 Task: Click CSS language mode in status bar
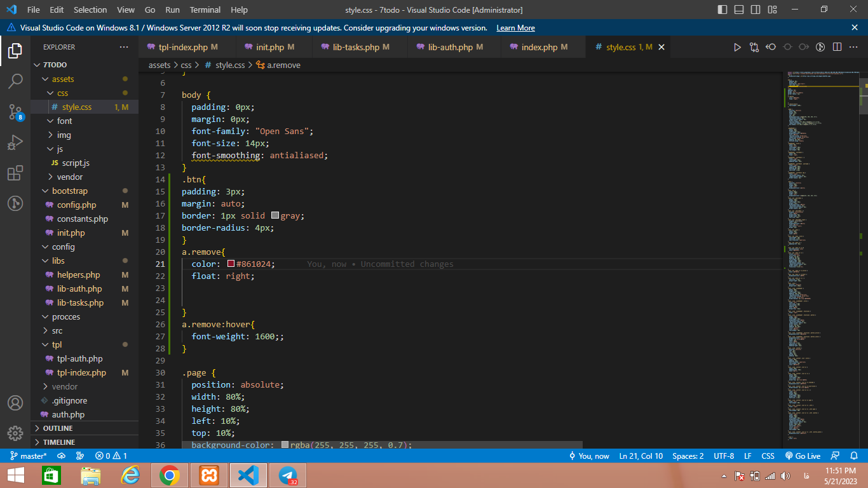[768, 456]
